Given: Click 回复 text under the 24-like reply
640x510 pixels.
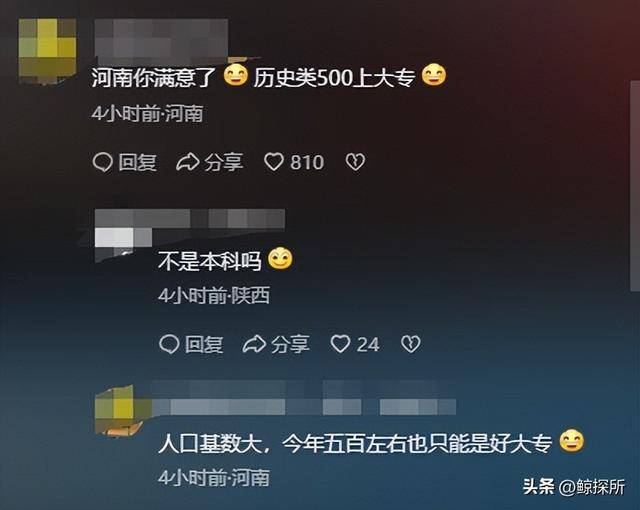Looking at the screenshot, I should pyautogui.click(x=204, y=344).
